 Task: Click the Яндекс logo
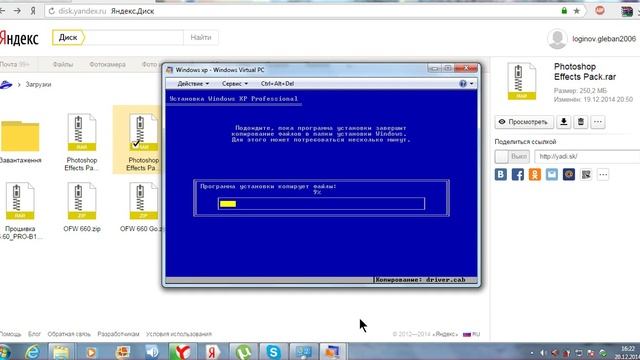pyautogui.click(x=19, y=38)
